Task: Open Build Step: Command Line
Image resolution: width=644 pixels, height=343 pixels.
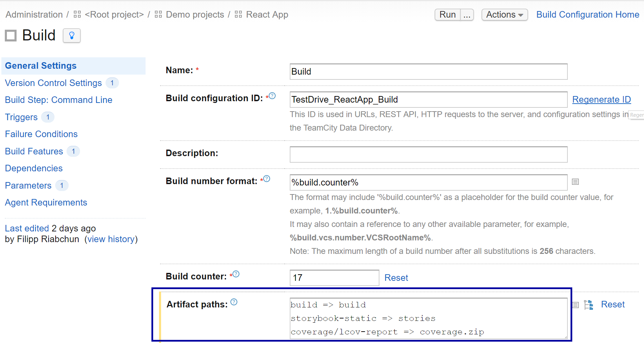Action: (x=59, y=100)
